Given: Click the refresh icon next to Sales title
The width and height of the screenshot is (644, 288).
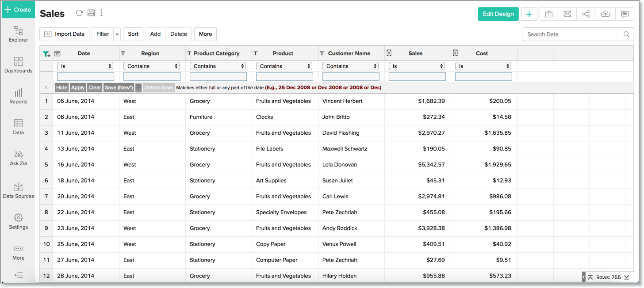Looking at the screenshot, I should click(x=80, y=13).
